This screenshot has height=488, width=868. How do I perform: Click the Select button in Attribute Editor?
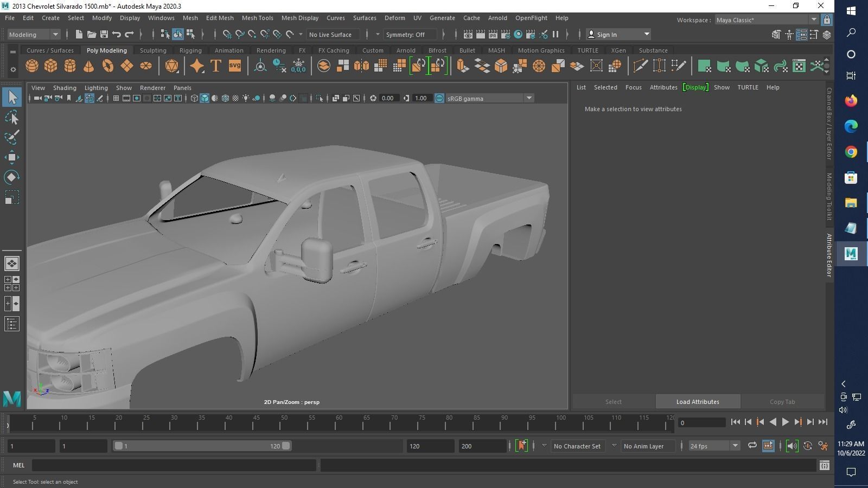pyautogui.click(x=614, y=402)
